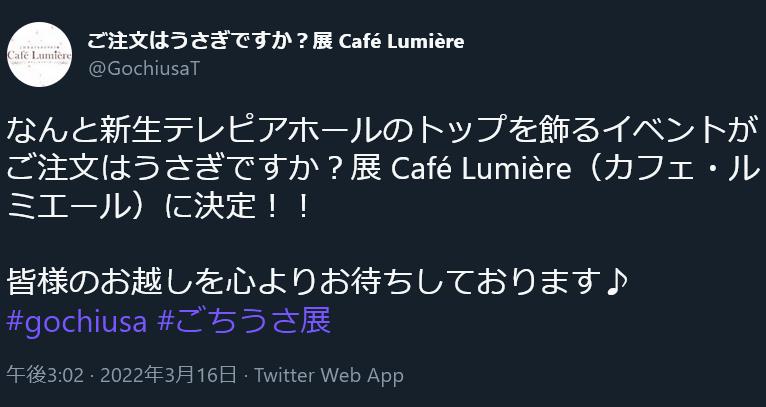Open the Café Lumière profile avatar

pyautogui.click(x=40, y=54)
